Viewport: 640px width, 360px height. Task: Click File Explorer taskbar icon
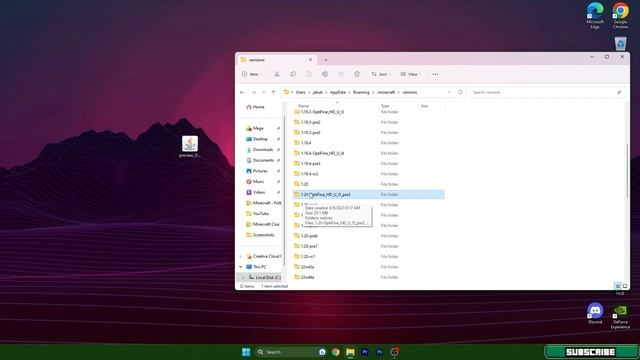pos(350,352)
